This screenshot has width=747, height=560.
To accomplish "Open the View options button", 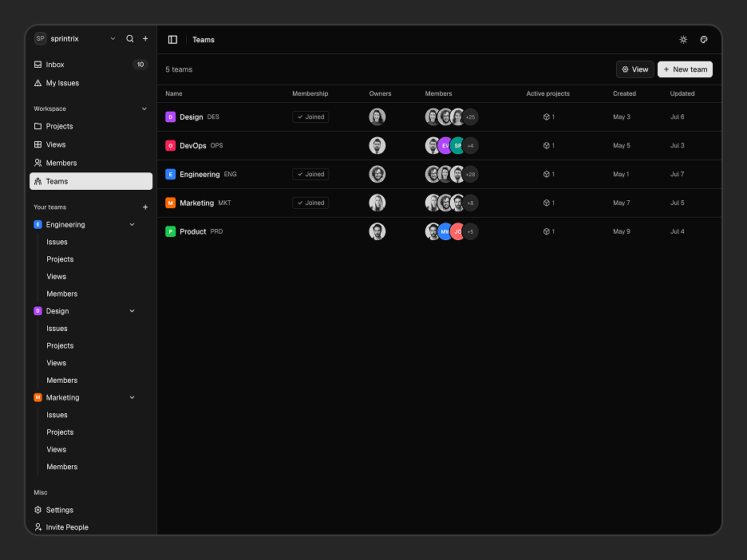I will 634,69.
